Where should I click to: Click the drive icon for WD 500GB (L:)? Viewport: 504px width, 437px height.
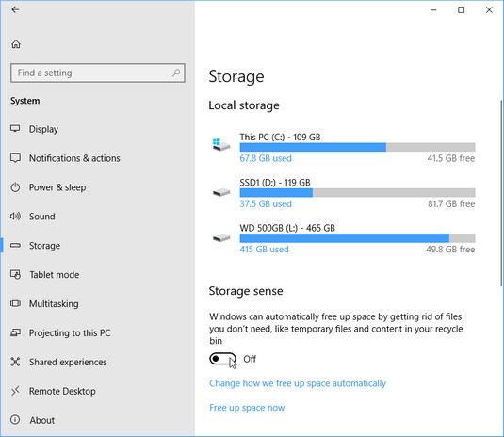(x=221, y=238)
